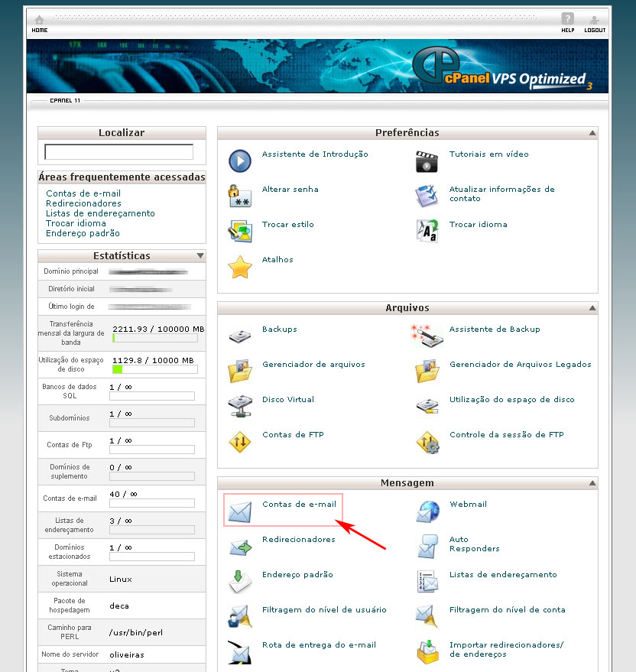Click the Webmail globe icon
The image size is (636, 672).
click(x=427, y=511)
